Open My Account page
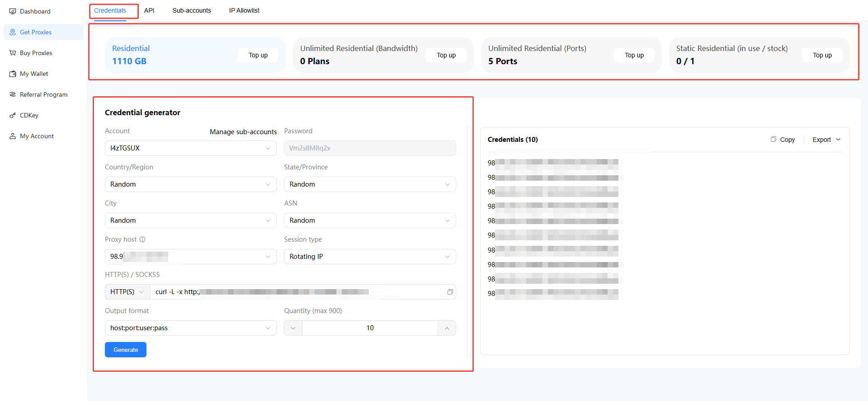Image resolution: width=868 pixels, height=412 pixels. pos(43,136)
